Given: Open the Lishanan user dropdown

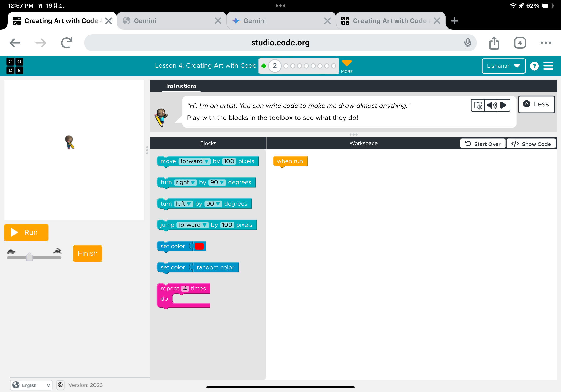Looking at the screenshot, I should click(503, 66).
